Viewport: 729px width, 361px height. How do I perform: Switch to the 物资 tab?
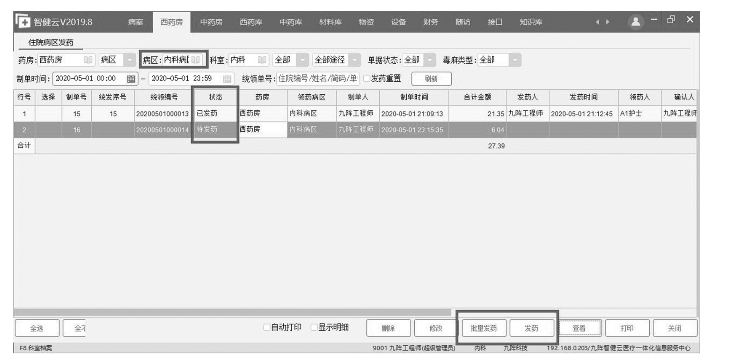[366, 22]
